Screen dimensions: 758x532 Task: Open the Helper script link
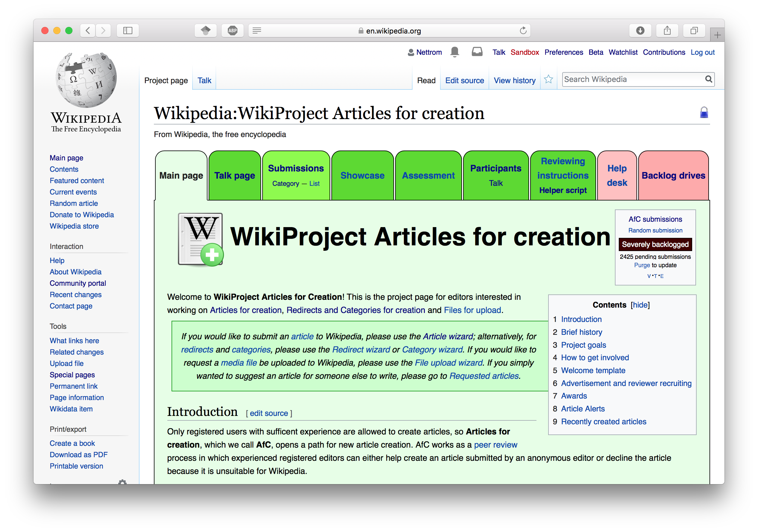pyautogui.click(x=563, y=190)
